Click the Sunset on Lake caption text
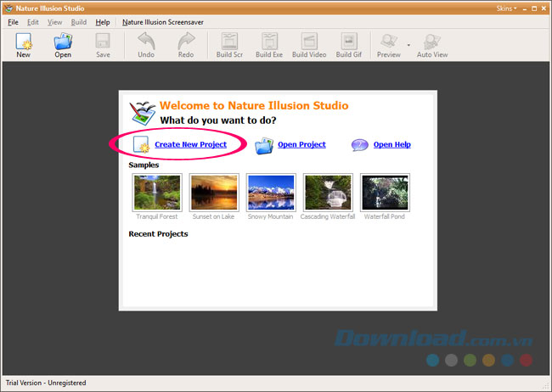This screenshot has width=552, height=392. pyautogui.click(x=213, y=216)
